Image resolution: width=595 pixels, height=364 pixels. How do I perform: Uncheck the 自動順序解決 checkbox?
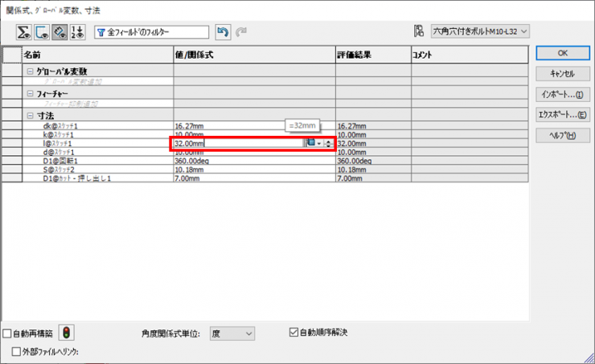(293, 332)
